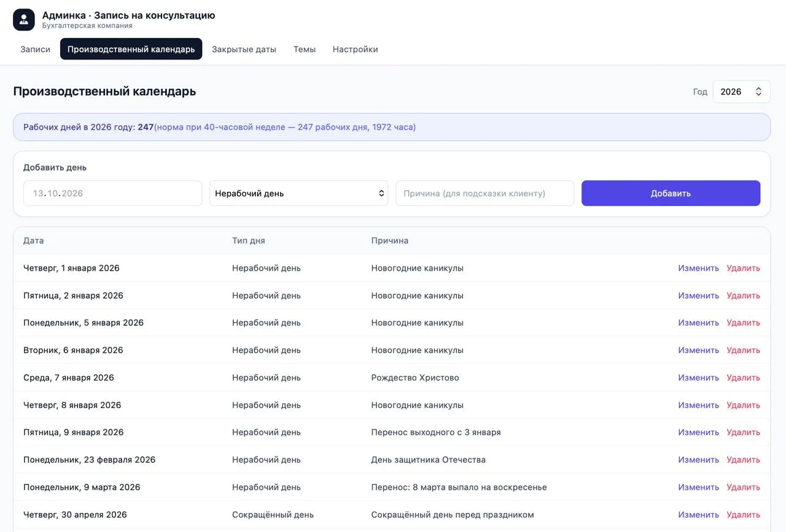
Task: Click the Сокращённый день перед праздником reason
Action: click(453, 515)
